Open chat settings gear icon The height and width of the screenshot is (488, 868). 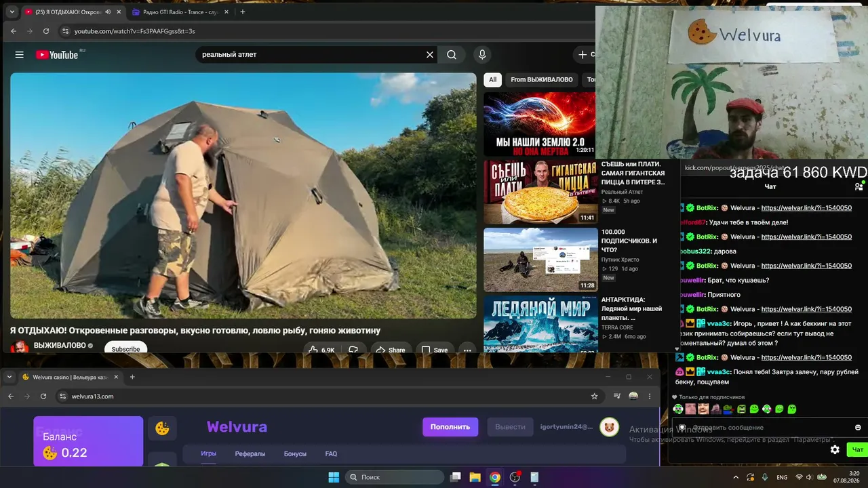coord(835,449)
